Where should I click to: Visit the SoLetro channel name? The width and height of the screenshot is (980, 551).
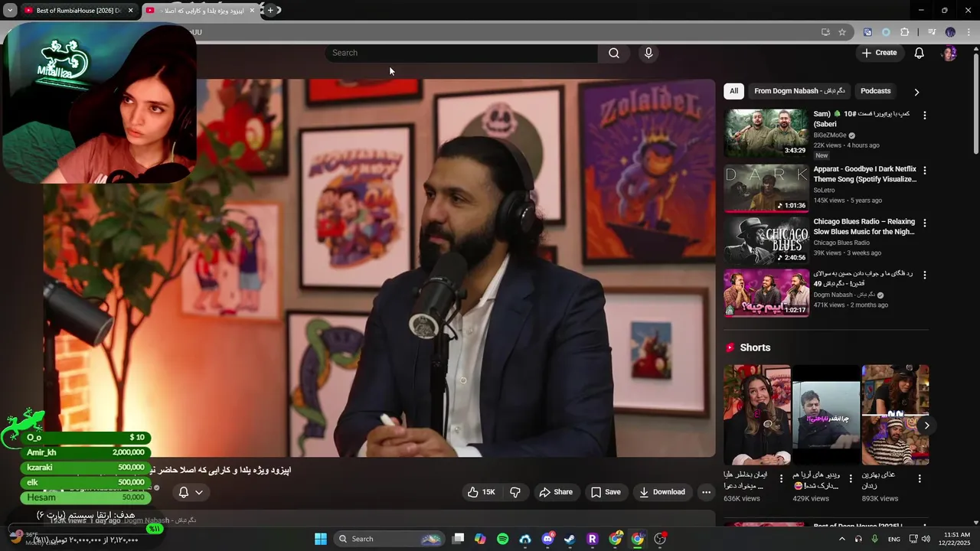824,191
